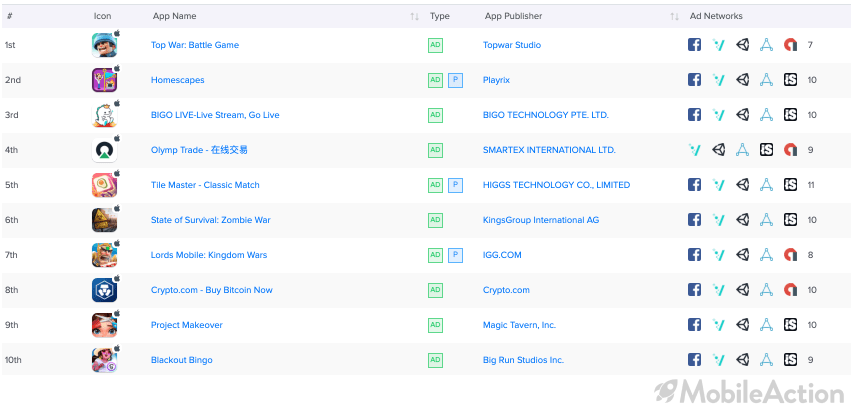This screenshot has height=407, width=851.
Task: Open Lords Mobile: Kingdom Wars link
Action: tap(209, 255)
